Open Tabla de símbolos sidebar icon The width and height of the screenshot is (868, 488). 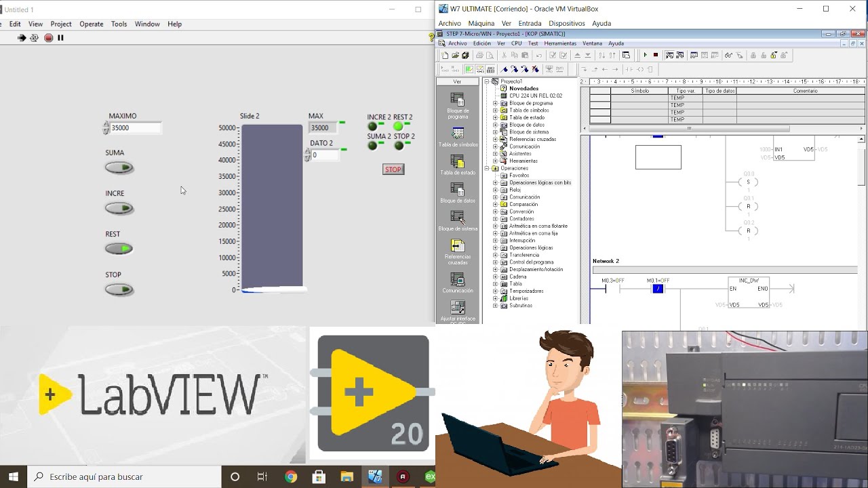[x=458, y=134]
